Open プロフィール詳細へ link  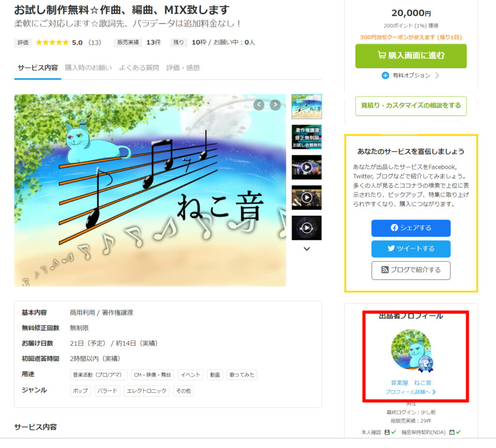pyautogui.click(x=411, y=392)
